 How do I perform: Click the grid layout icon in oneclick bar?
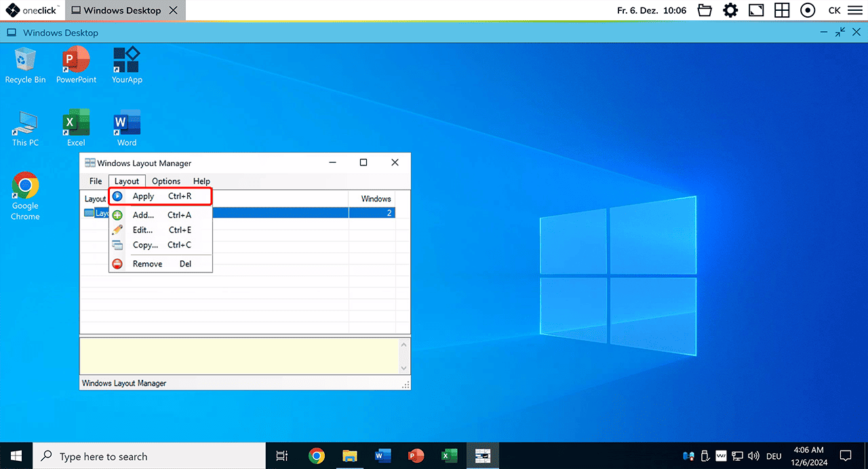[x=782, y=10]
